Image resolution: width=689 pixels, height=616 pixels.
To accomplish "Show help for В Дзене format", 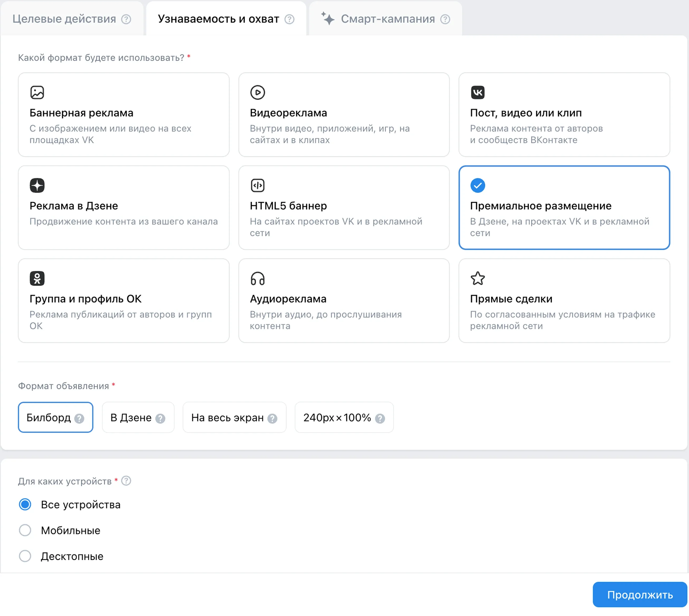I will [160, 419].
